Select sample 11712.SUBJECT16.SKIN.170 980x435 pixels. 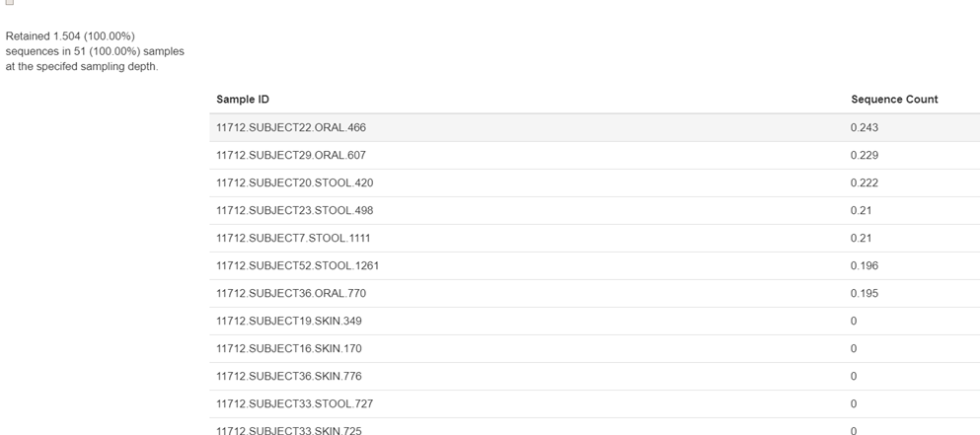(289, 348)
